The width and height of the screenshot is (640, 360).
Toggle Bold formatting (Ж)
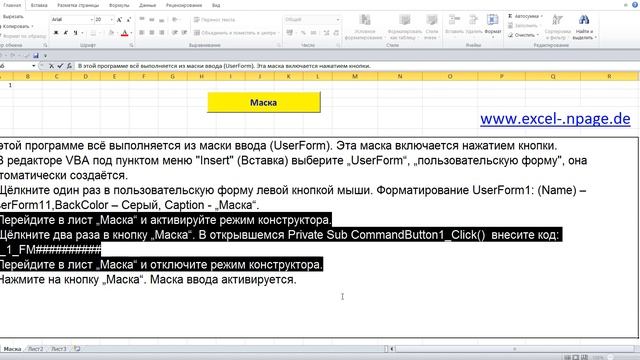[56, 33]
